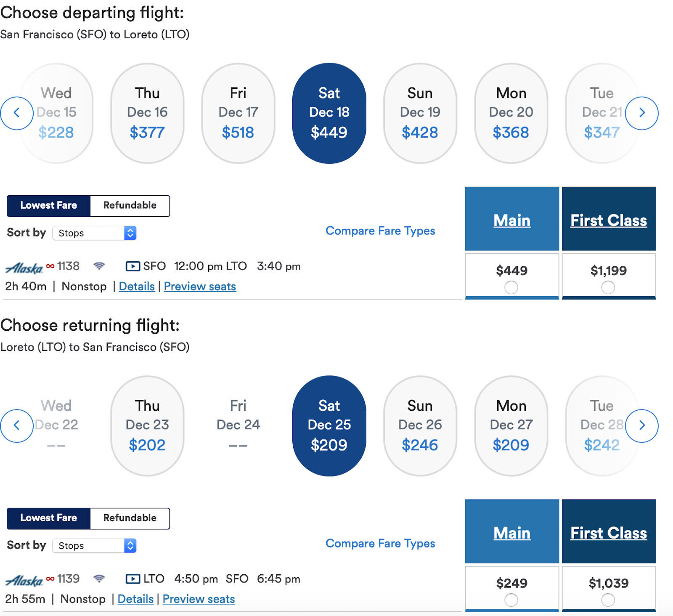The height and width of the screenshot is (616, 673).
Task: Select the $1,199 First Class radio button
Action: coord(608,287)
